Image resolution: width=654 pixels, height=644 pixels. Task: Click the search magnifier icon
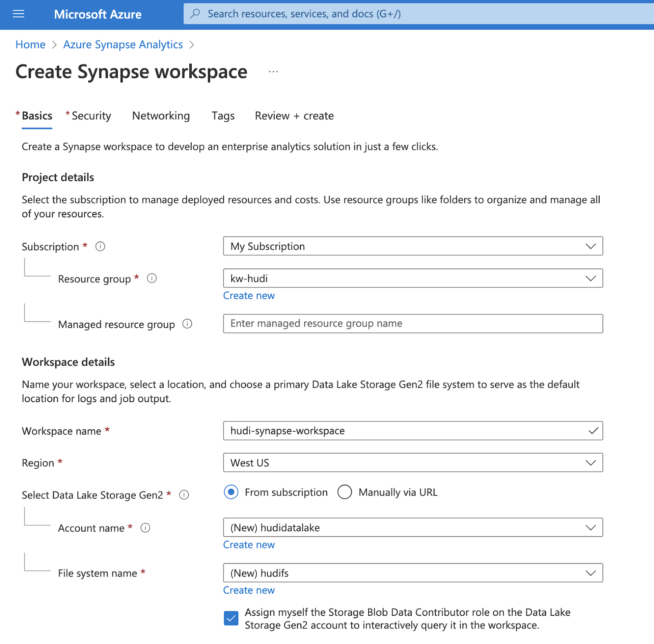click(x=195, y=13)
